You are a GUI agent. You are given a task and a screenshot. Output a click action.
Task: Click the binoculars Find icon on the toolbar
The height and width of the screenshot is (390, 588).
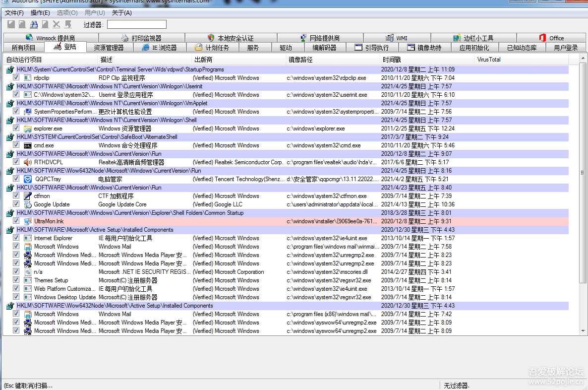point(34,23)
